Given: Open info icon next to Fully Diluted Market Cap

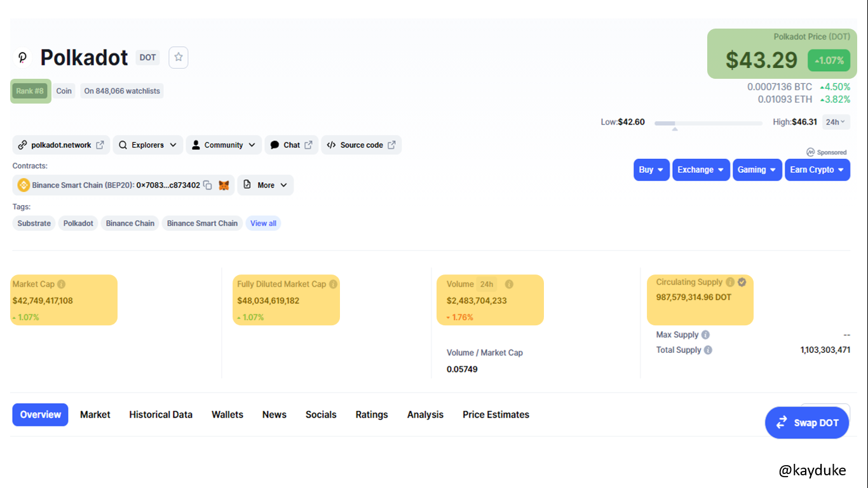Looking at the screenshot, I should tap(333, 284).
